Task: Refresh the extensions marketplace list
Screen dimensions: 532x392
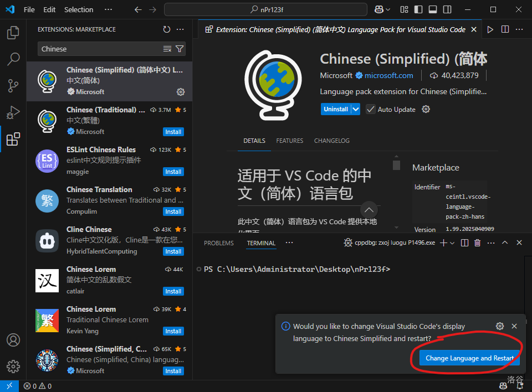Action: 167,29
